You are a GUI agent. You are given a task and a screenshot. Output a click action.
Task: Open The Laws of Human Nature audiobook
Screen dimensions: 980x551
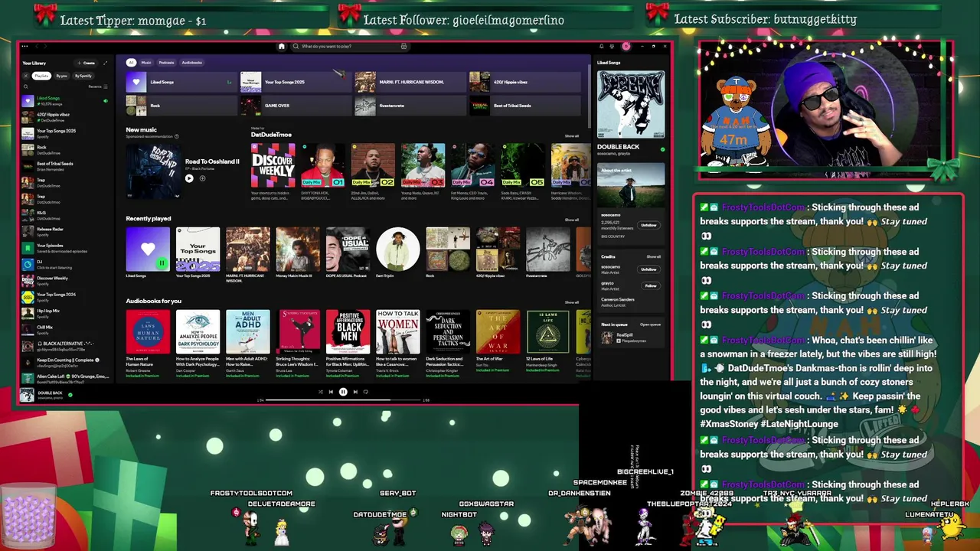click(148, 343)
